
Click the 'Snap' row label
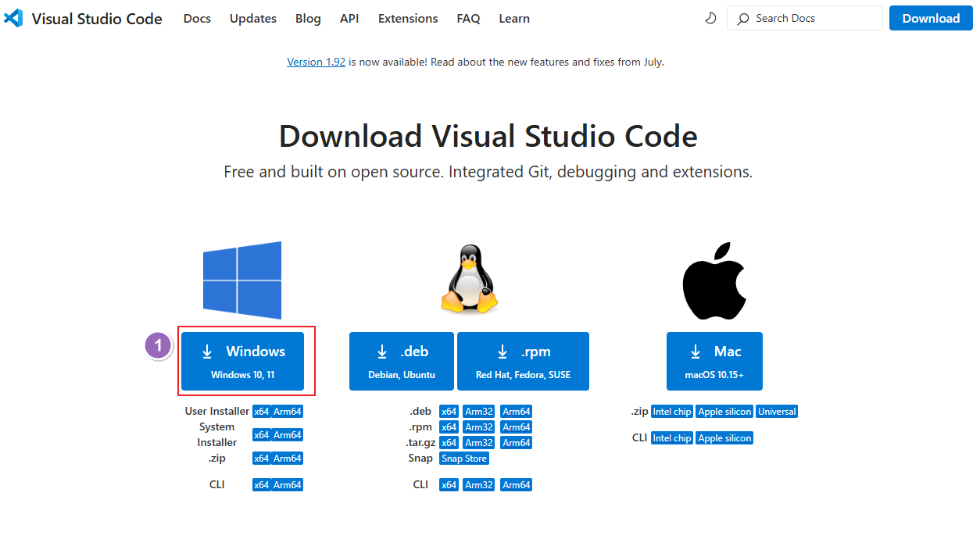pyautogui.click(x=420, y=459)
